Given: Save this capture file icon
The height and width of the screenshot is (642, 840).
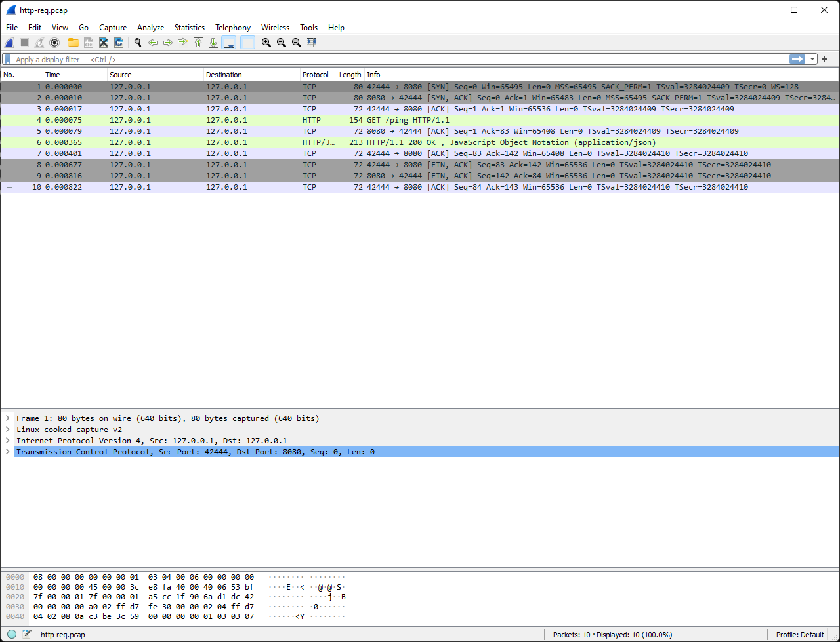Looking at the screenshot, I should point(88,43).
